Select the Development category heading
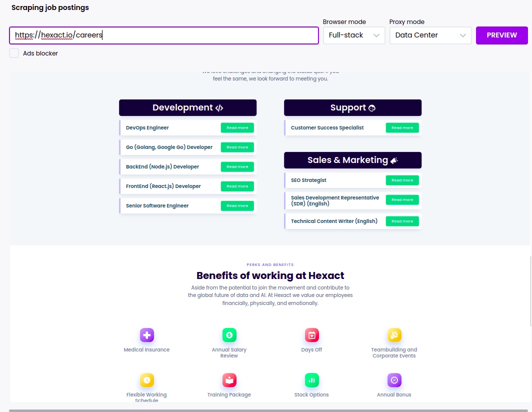 click(x=187, y=107)
